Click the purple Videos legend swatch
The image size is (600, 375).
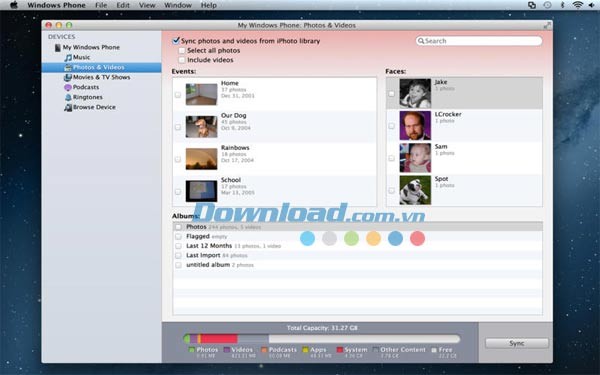pos(227,350)
